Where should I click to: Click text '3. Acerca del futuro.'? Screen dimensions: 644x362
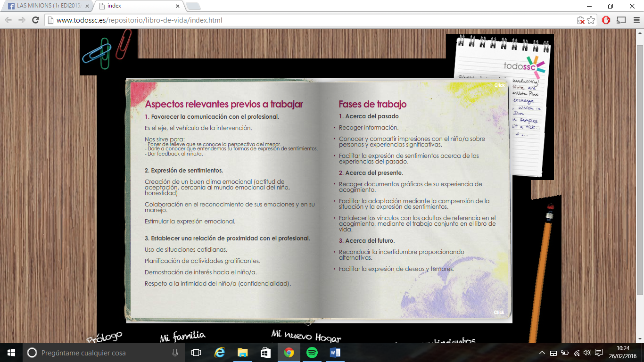(367, 241)
